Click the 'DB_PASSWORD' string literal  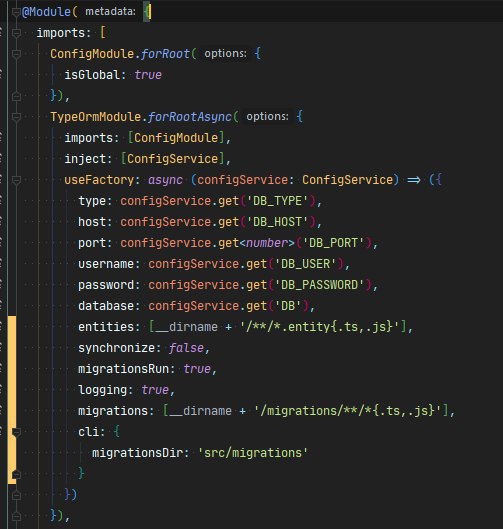pos(319,285)
